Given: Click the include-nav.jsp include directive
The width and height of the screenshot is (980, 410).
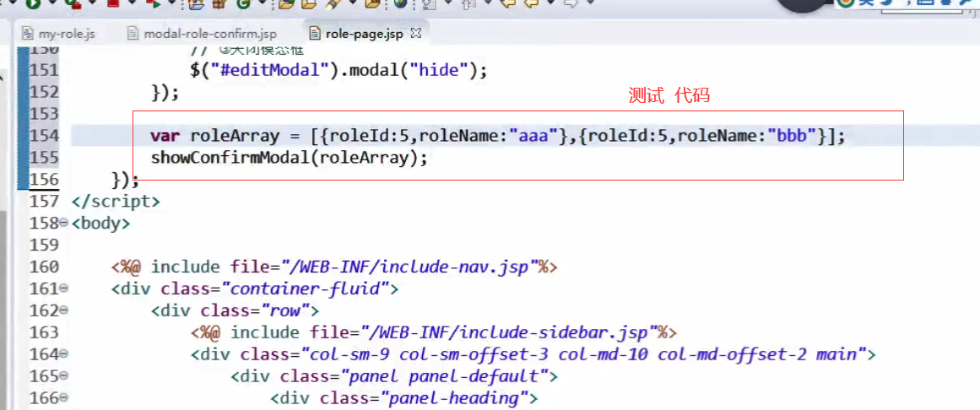Looking at the screenshot, I should pyautogui.click(x=334, y=267).
